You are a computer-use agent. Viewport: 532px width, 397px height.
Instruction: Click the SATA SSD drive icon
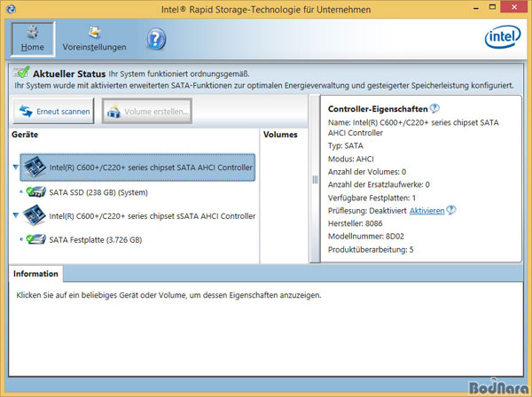tap(36, 192)
